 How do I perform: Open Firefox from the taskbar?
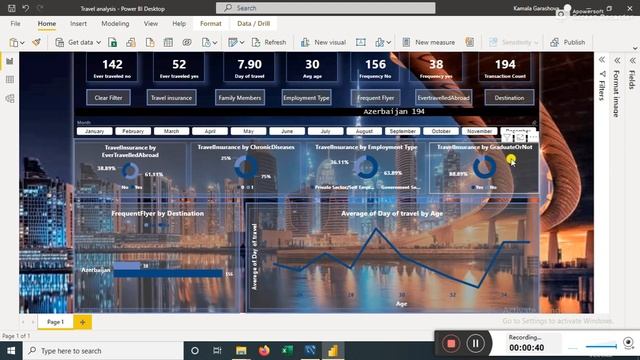click(264, 351)
